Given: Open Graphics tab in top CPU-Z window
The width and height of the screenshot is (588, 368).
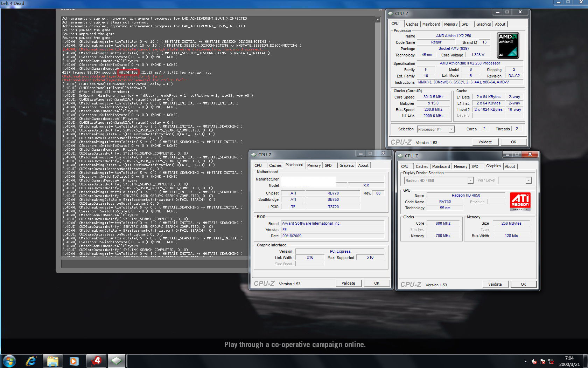Looking at the screenshot, I should click(x=483, y=24).
